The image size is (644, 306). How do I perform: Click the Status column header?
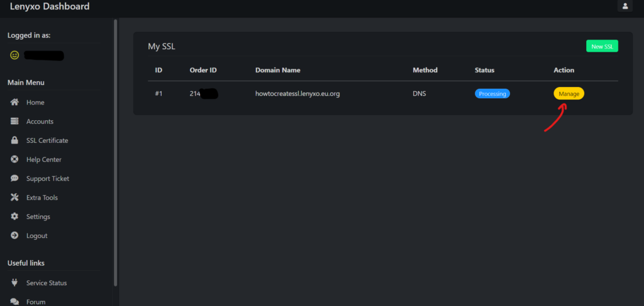[x=485, y=71]
